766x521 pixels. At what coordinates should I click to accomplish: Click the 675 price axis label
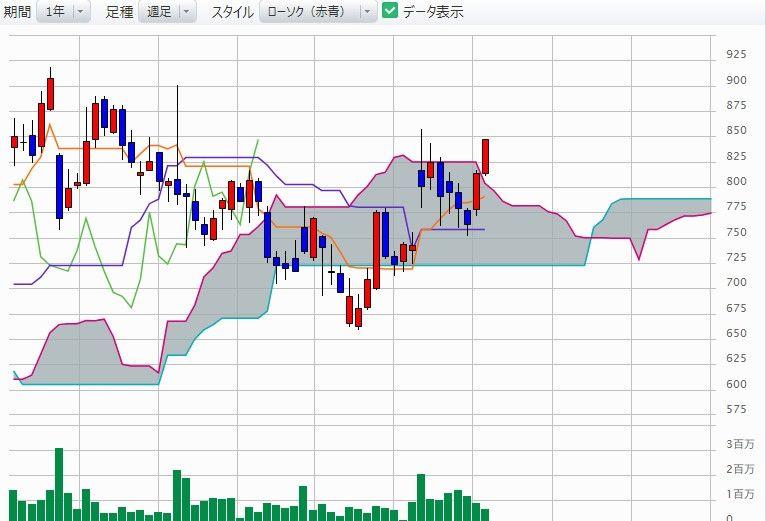pyautogui.click(x=736, y=308)
